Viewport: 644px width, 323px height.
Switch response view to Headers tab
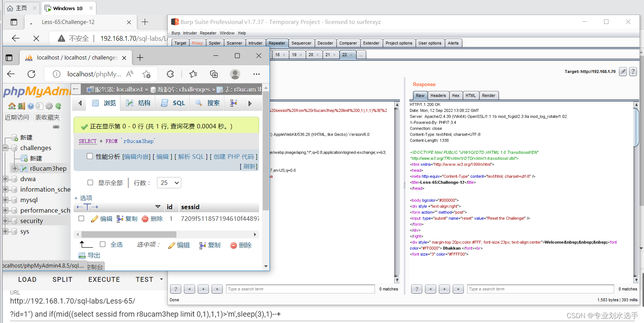438,95
